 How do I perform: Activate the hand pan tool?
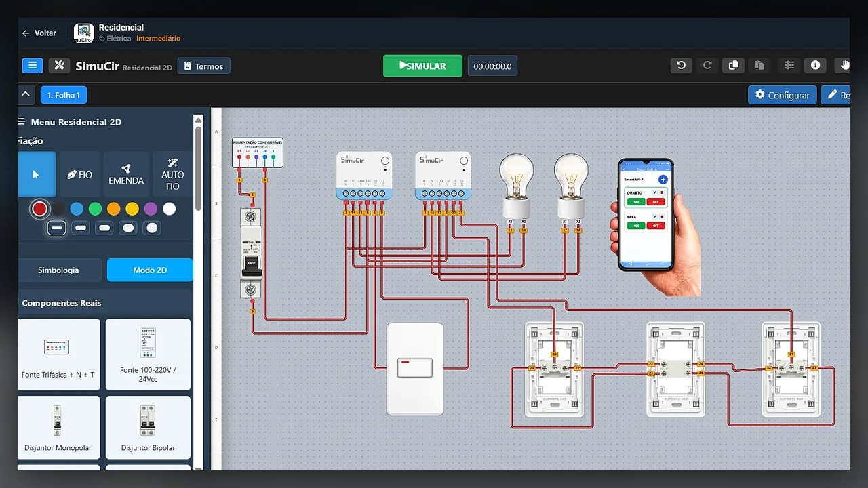843,65
